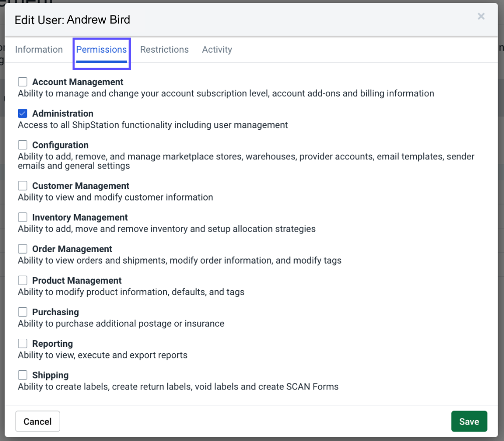504x441 pixels.
Task: Switch to the Information tab
Action: click(x=39, y=49)
